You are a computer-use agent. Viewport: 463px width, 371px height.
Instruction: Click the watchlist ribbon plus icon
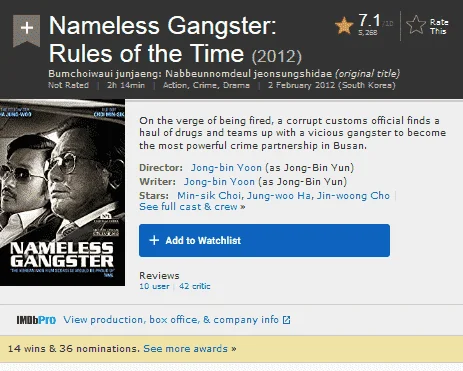(26, 29)
